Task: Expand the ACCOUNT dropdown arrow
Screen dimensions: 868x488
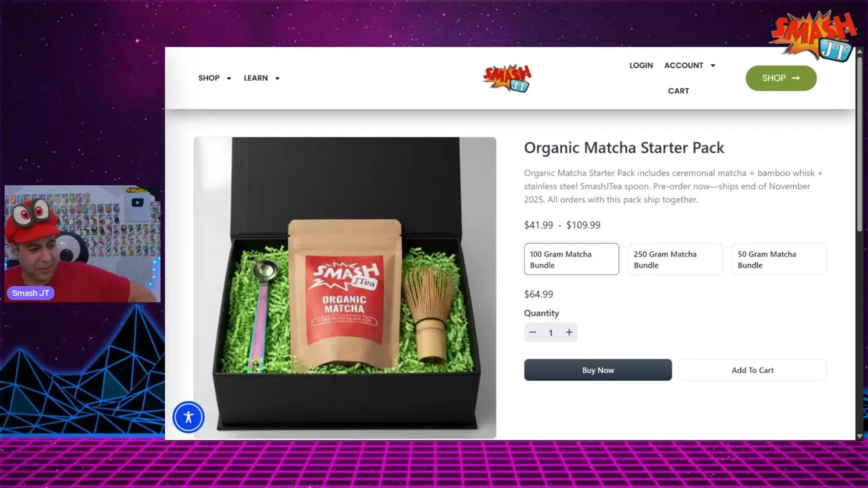Action: pos(713,66)
